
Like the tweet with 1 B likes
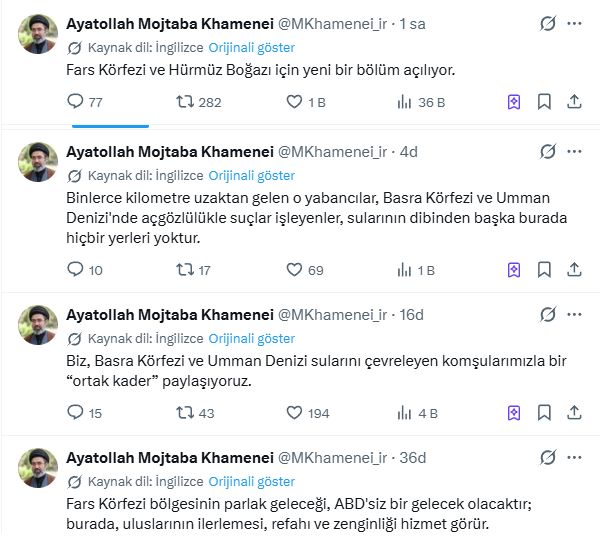(295, 101)
